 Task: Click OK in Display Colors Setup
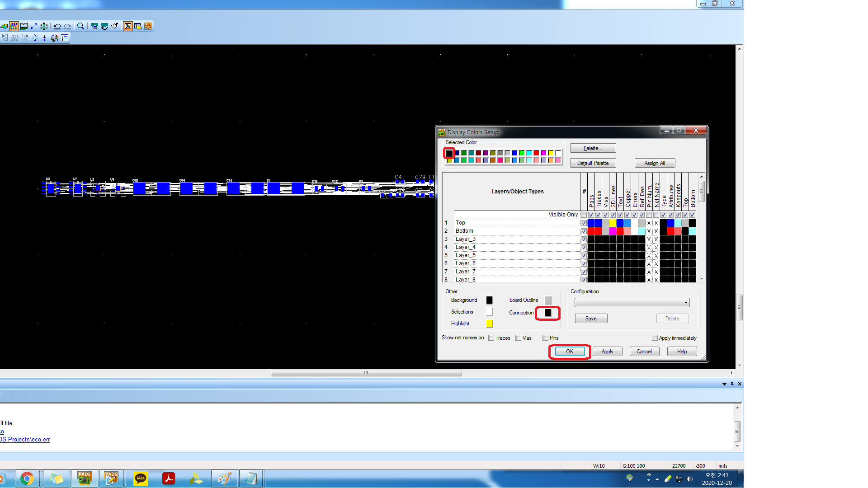(x=570, y=352)
